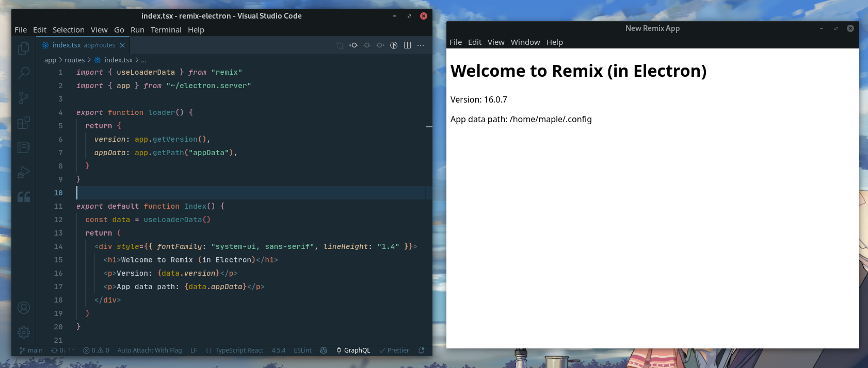This screenshot has width=868, height=368.
Task: Change the LF end-of-line sequence
Action: pyautogui.click(x=194, y=350)
